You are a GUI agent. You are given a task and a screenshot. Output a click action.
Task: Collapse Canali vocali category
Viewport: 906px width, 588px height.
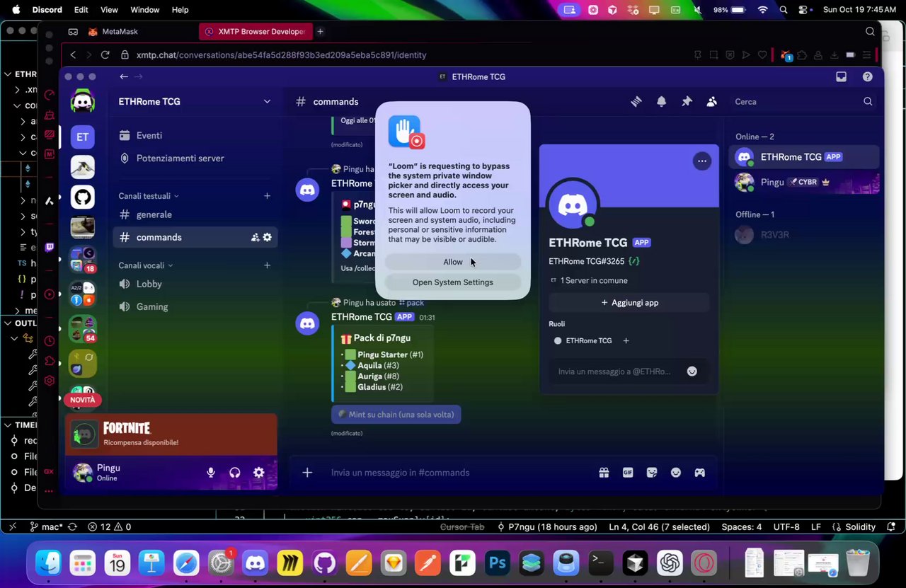coord(146,265)
